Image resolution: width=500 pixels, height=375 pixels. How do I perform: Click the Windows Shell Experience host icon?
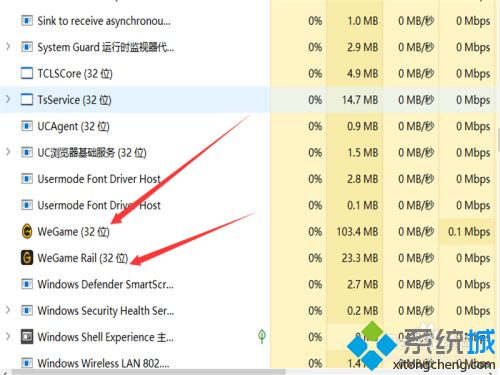[27, 337]
